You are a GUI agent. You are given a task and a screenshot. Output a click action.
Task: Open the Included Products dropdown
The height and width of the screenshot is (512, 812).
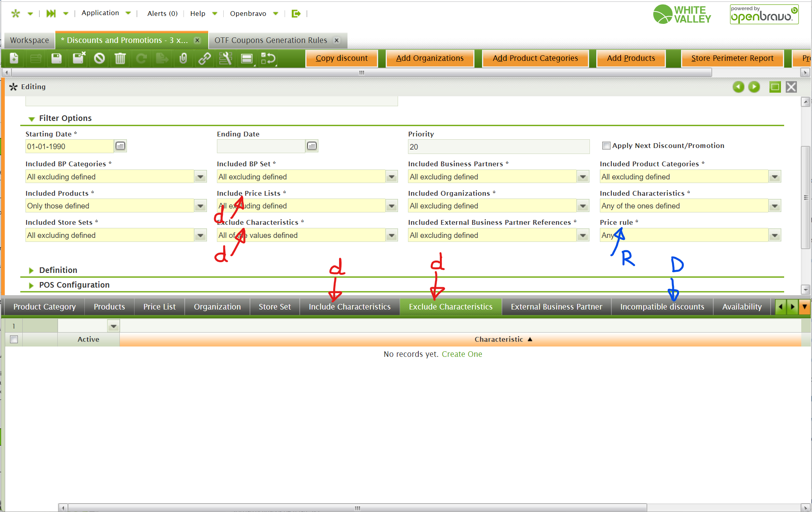click(200, 206)
